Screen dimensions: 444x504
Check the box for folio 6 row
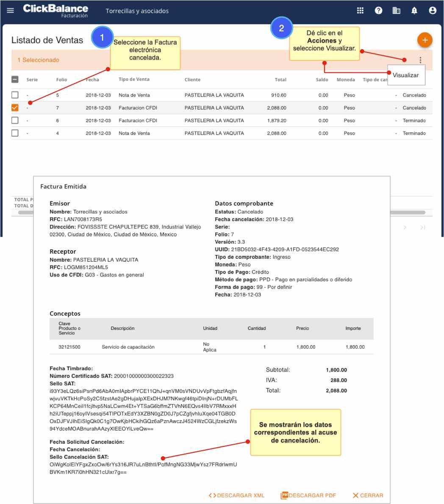pyautogui.click(x=15, y=120)
